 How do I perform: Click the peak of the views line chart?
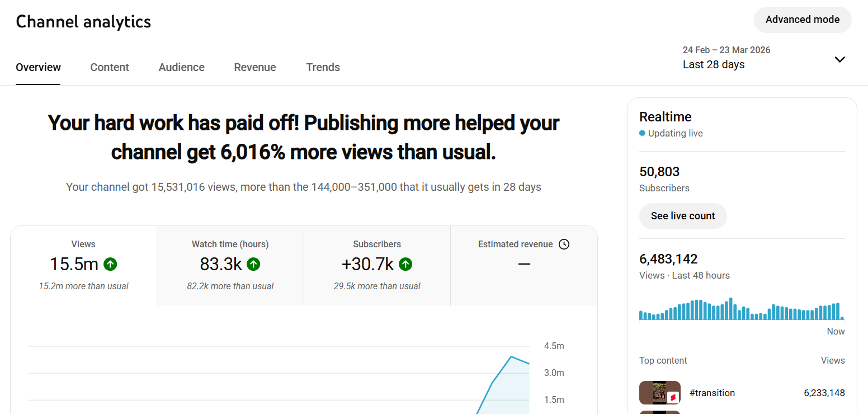(x=511, y=356)
